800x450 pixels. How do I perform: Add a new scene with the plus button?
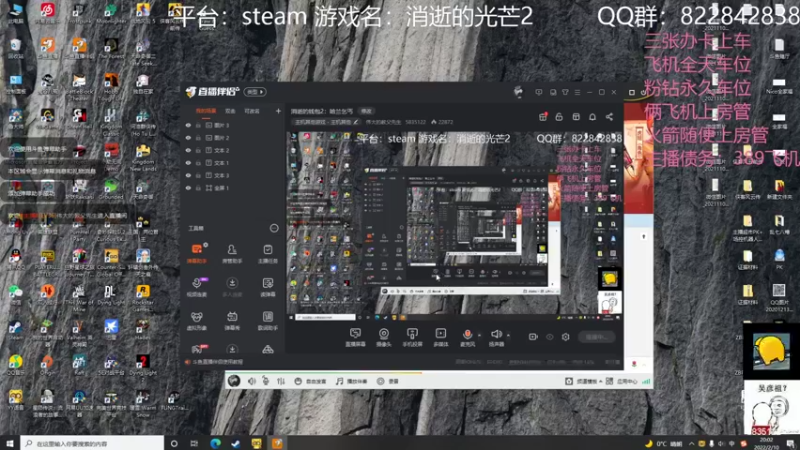(x=278, y=111)
